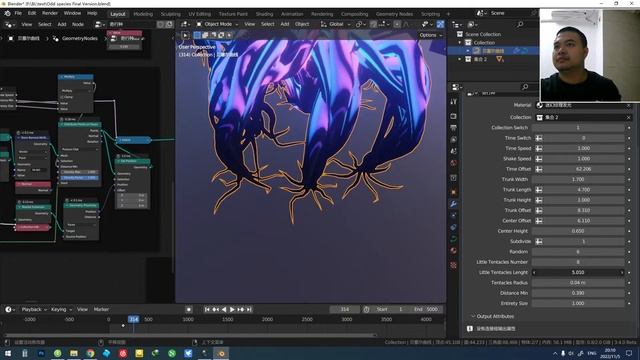This screenshot has width=640, height=360.
Task: Play the animation forward
Action: [x=232, y=310]
